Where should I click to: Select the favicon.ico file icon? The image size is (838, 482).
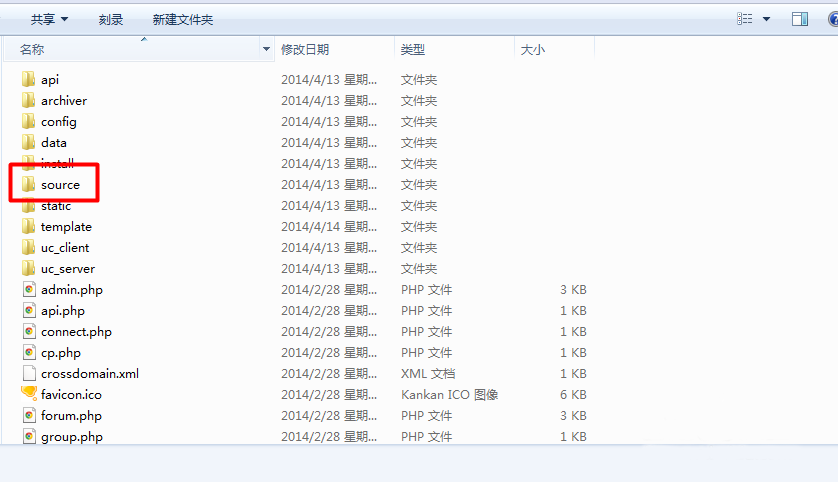29,394
